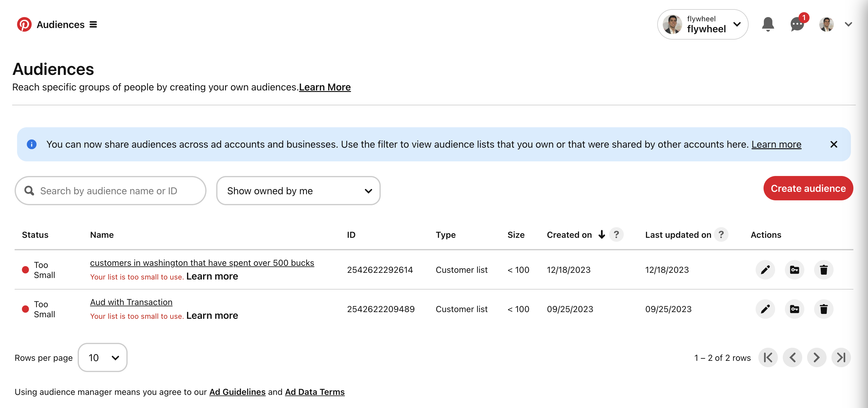Click red status dot of customers in washington row
Viewport: 868px width, 408px height.
point(25,270)
